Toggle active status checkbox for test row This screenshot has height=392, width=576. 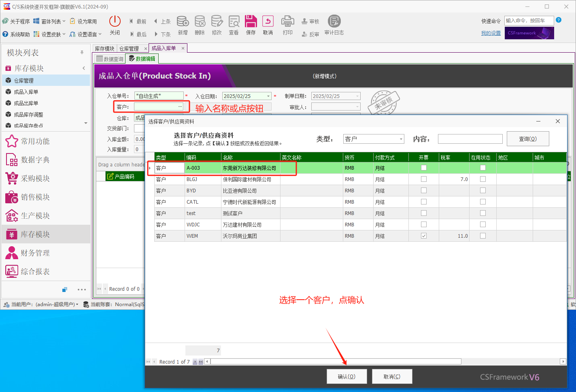tap(483, 213)
